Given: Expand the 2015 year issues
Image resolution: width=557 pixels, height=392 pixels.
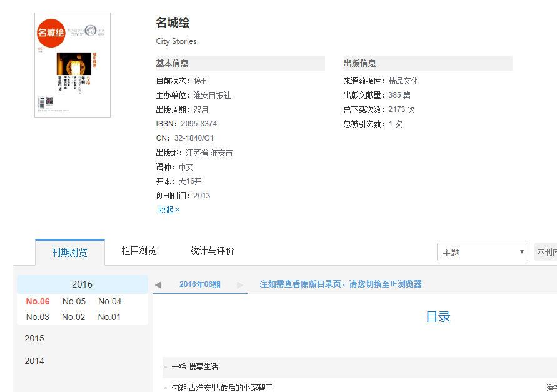Looking at the screenshot, I should click(x=34, y=338).
